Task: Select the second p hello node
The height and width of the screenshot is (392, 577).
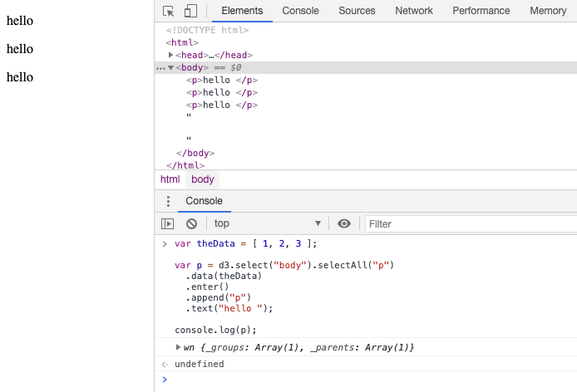Action: (222, 93)
